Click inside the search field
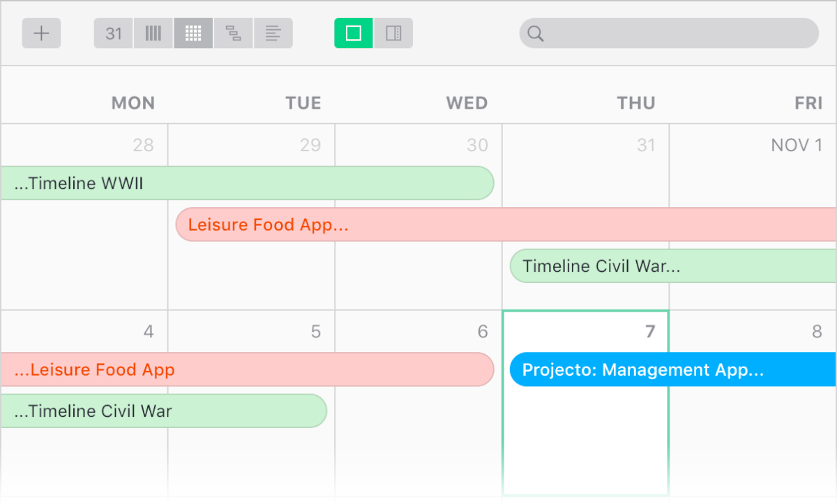This screenshot has width=837, height=504. click(669, 33)
